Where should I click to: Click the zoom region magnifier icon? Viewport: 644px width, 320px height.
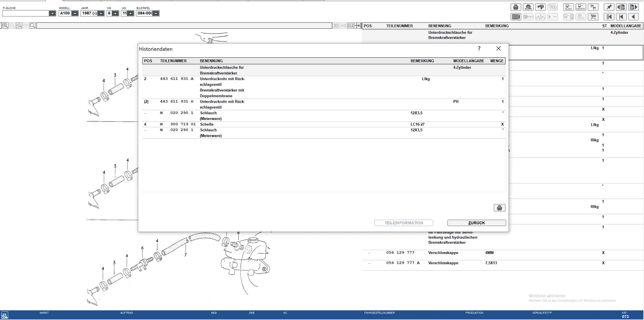[19, 25]
